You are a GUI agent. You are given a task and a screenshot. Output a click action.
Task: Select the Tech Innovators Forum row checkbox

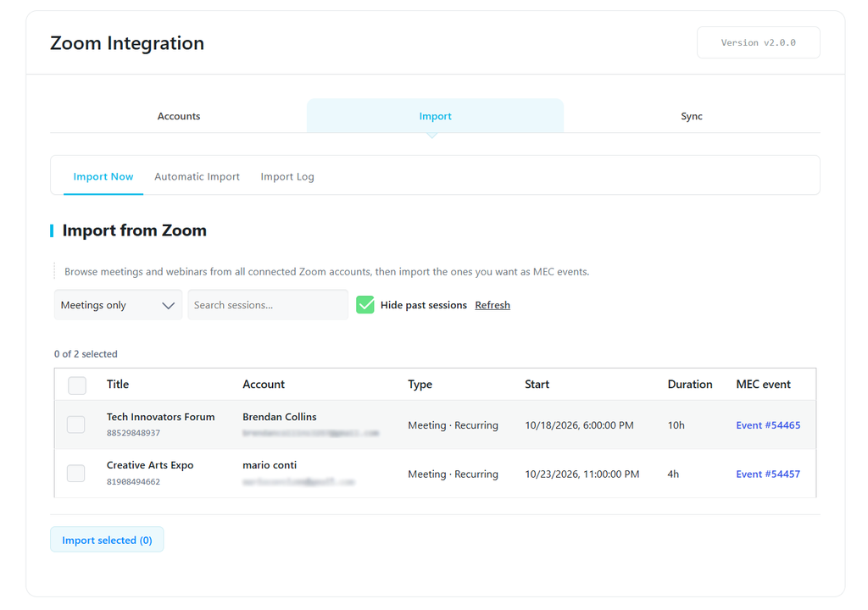pos(75,424)
